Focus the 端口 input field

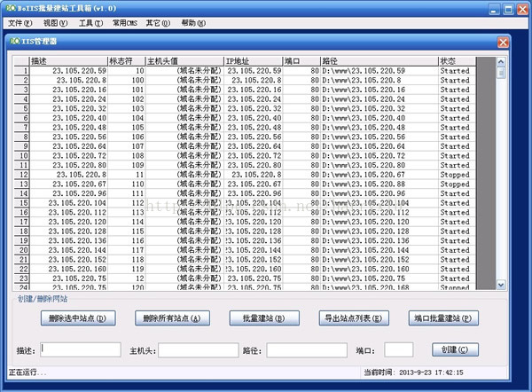(x=399, y=350)
